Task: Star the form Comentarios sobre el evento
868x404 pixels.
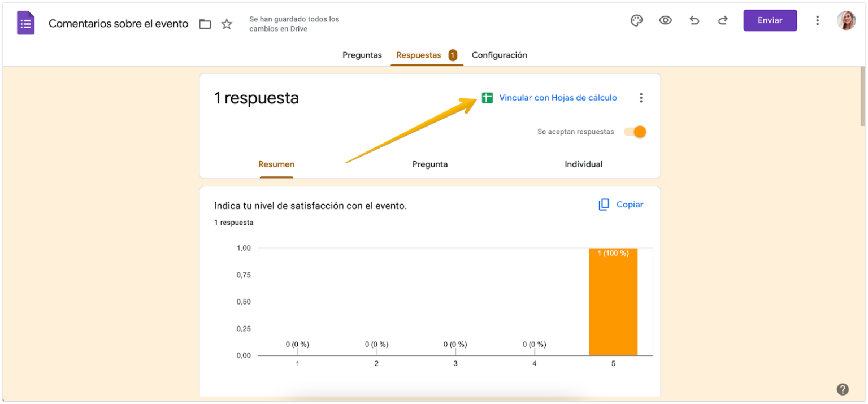Action: point(226,24)
